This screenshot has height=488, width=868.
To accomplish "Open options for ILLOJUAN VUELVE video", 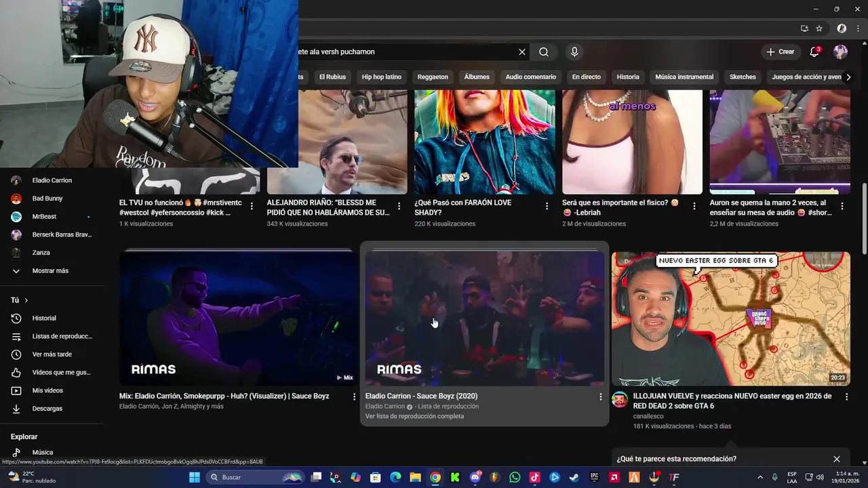I will coord(846,396).
